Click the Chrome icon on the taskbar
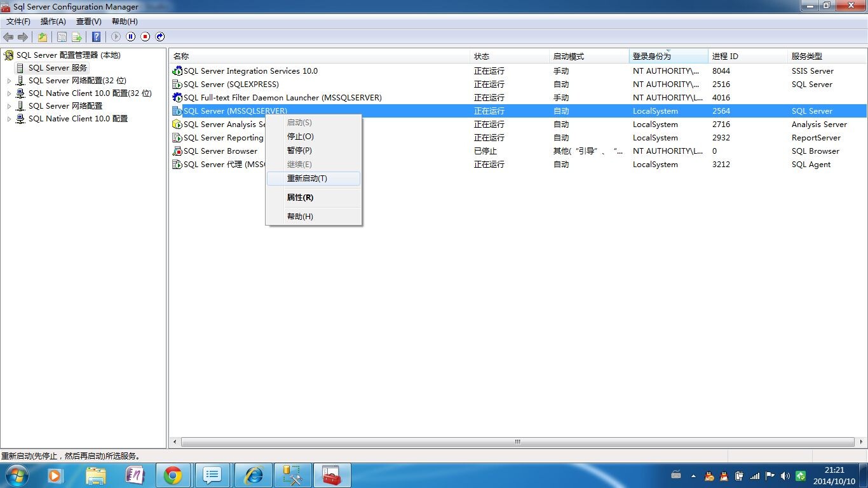This screenshot has width=868, height=488. click(173, 475)
